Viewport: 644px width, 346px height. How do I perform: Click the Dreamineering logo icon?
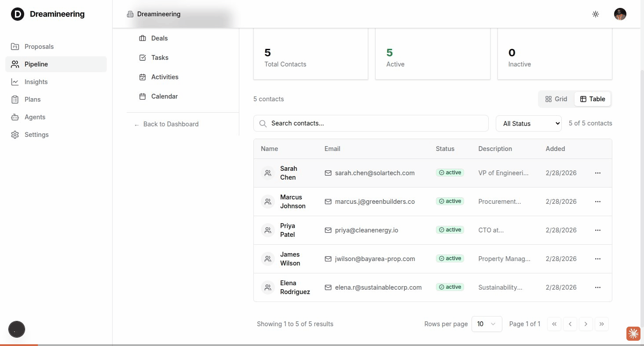point(17,14)
